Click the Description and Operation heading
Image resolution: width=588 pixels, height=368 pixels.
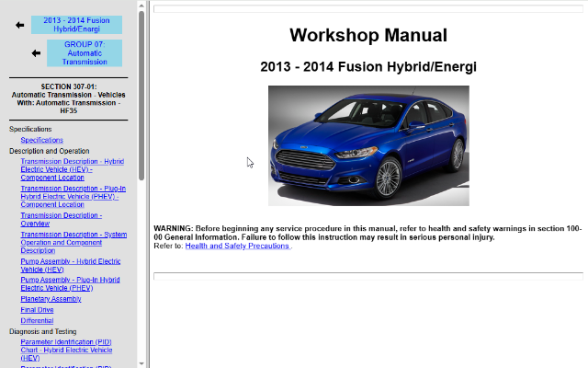(x=49, y=151)
